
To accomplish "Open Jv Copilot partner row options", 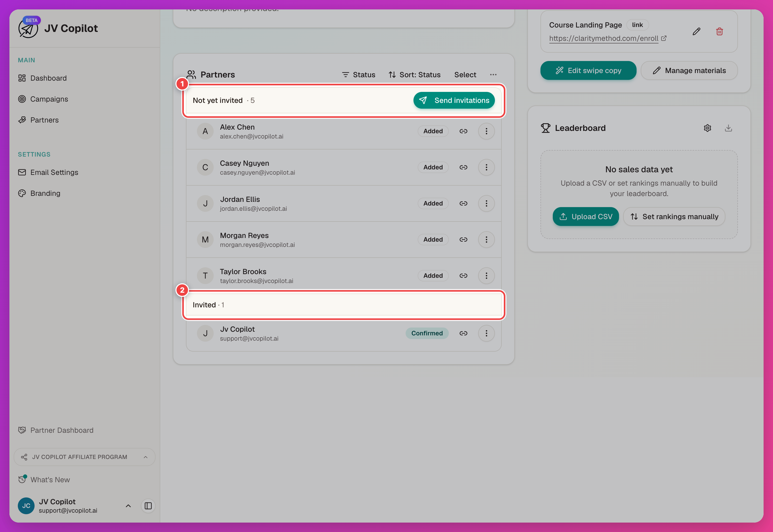I will 486,333.
